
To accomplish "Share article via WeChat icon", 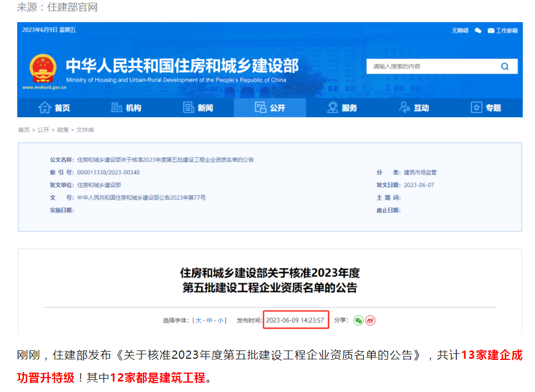I will point(358,320).
